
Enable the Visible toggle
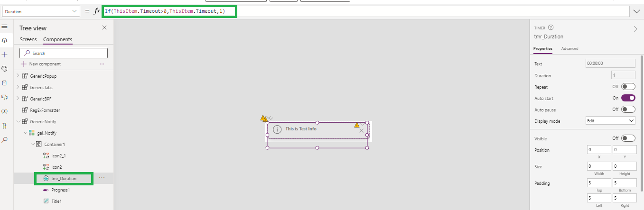tap(628, 138)
